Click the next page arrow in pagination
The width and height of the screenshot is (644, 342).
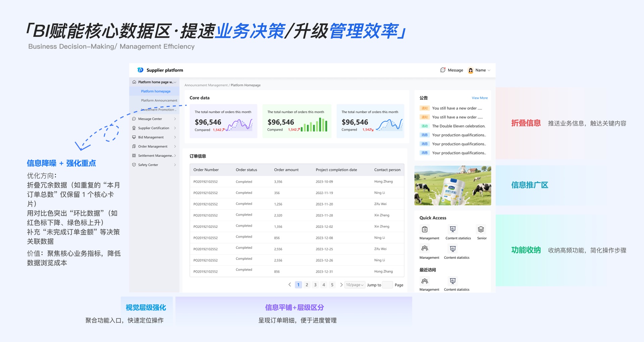click(341, 285)
